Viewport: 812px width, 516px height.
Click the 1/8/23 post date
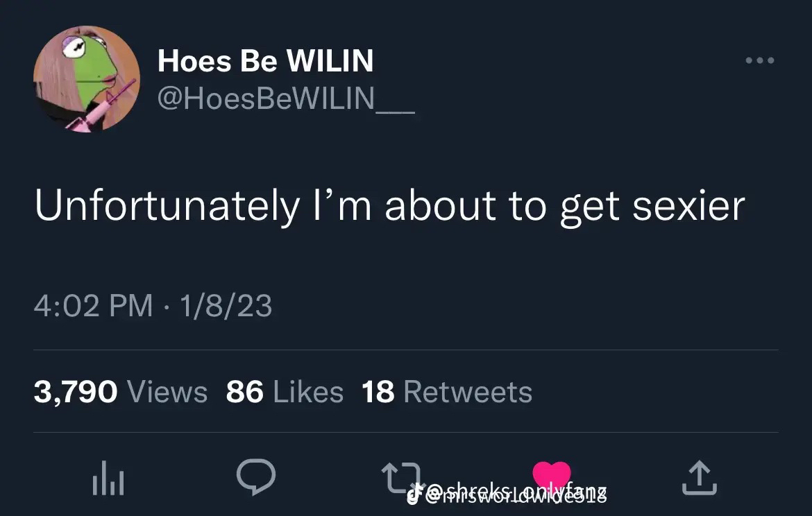[x=226, y=305]
